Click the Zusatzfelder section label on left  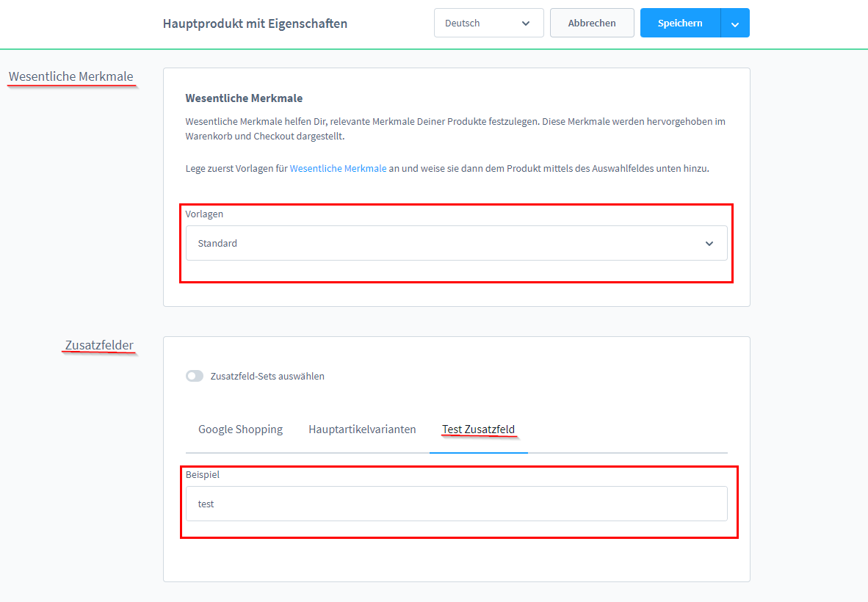pos(99,345)
